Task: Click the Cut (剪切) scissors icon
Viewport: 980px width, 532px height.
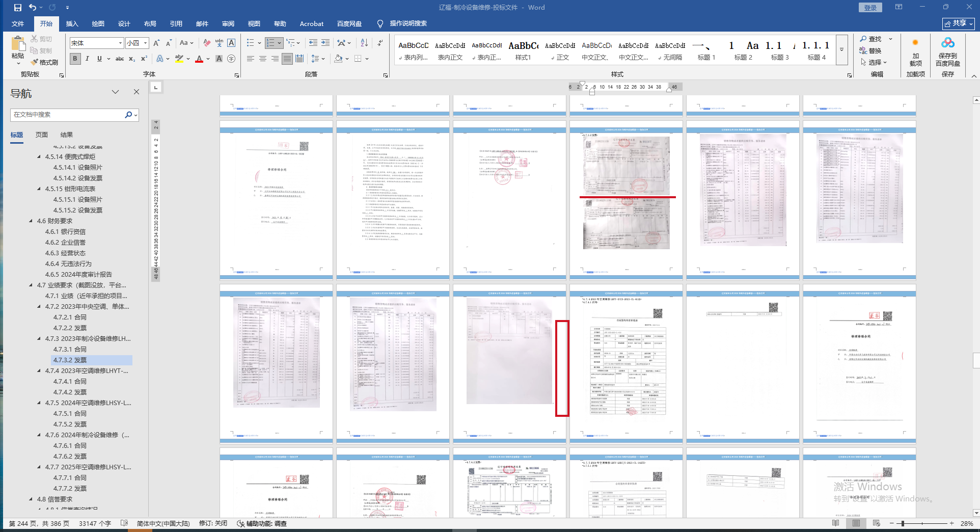Action: pos(34,39)
